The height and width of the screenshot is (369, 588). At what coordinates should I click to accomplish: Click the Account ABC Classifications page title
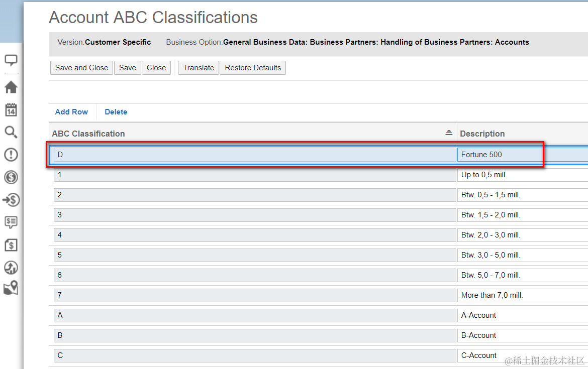(153, 18)
